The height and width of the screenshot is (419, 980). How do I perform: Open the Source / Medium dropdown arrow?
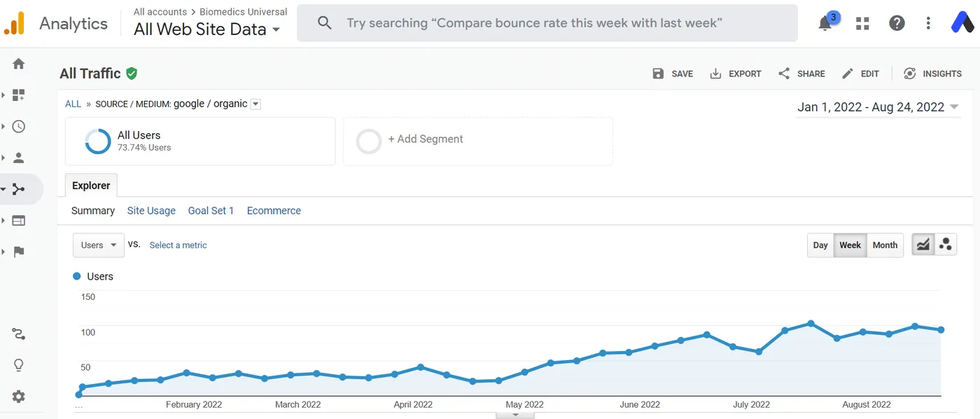[255, 104]
